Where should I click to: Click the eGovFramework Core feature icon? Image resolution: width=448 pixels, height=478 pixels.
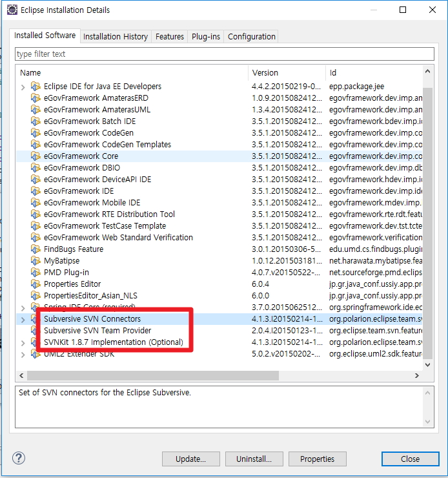click(x=36, y=156)
